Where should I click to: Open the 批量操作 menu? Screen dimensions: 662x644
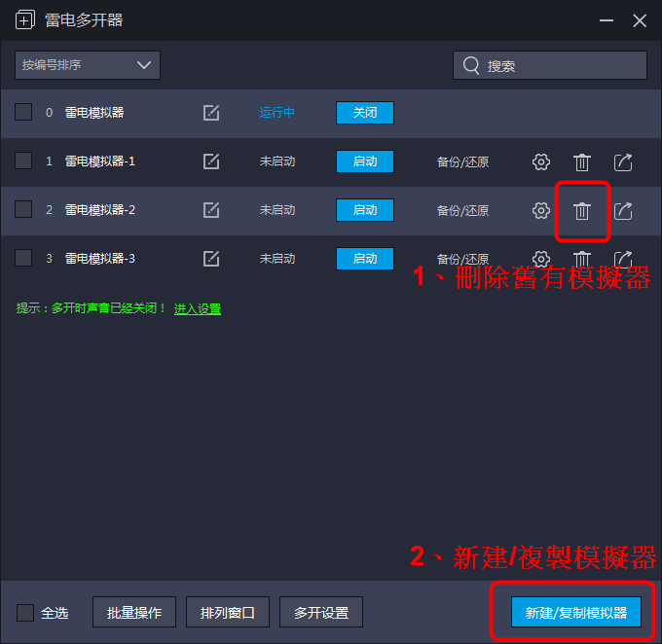[x=134, y=612]
